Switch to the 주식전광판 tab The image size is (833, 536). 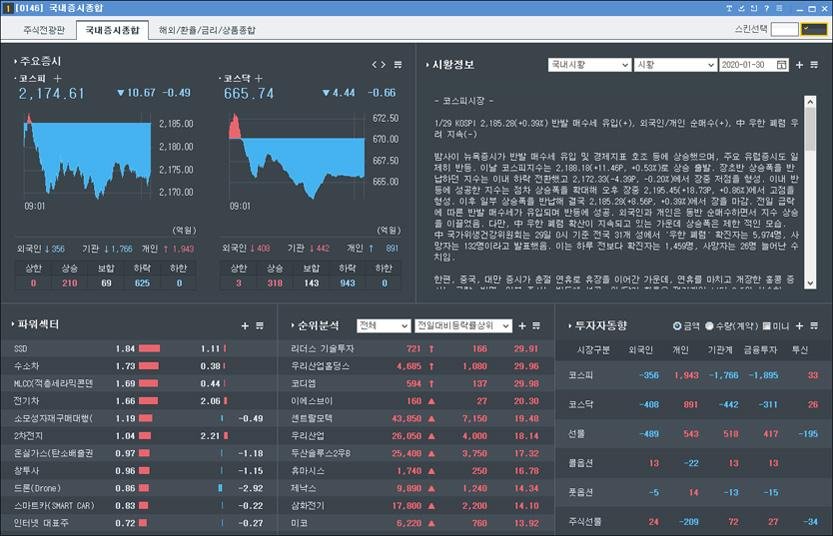coord(44,30)
